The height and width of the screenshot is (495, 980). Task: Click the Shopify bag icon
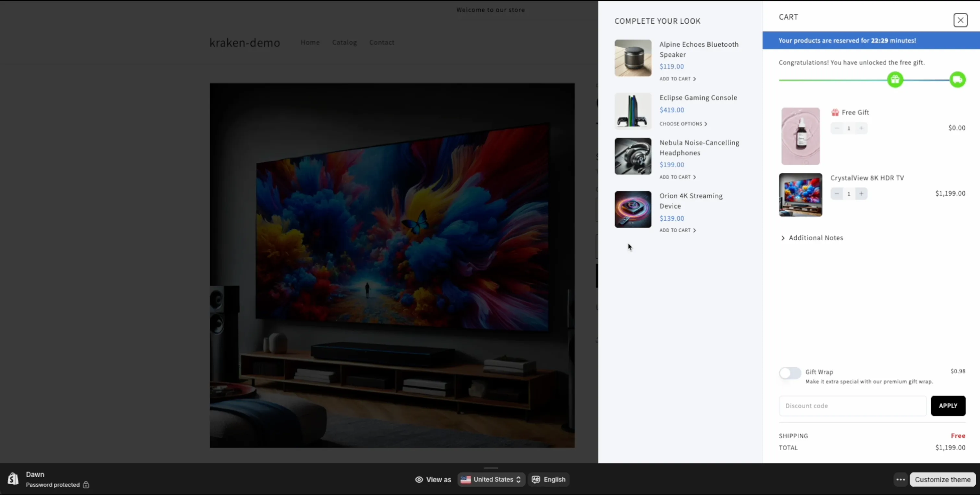(x=13, y=479)
